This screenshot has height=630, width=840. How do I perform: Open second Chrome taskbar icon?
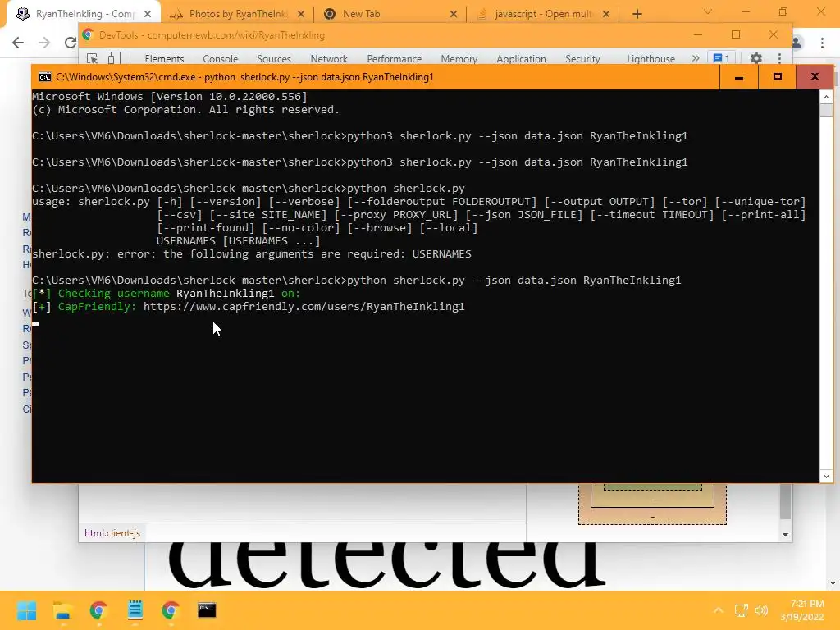click(x=171, y=610)
